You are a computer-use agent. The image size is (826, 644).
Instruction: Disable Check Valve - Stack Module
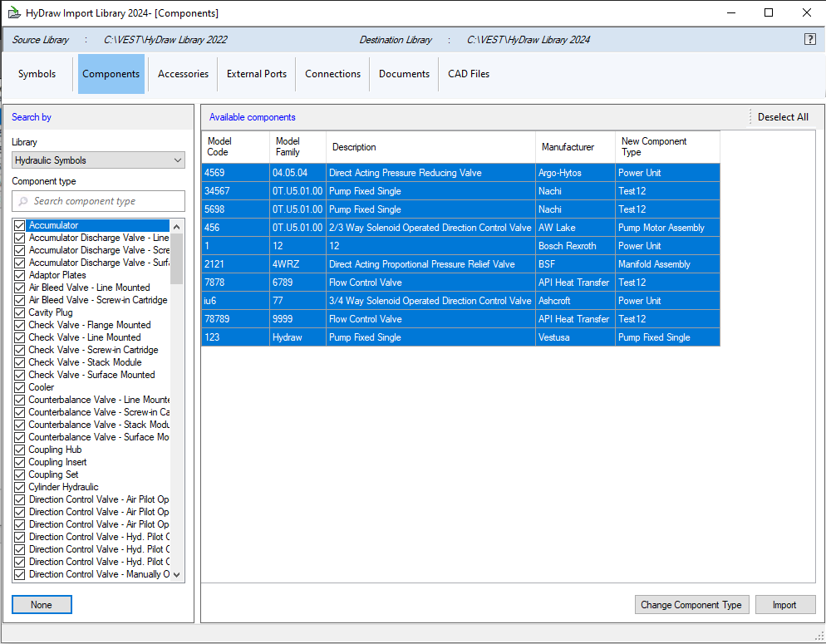coord(18,362)
